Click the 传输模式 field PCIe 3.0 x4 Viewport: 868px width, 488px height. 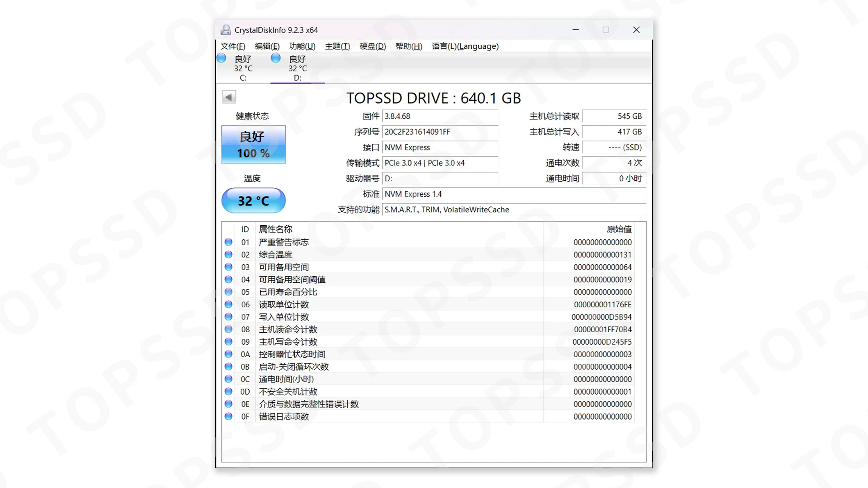click(x=440, y=163)
